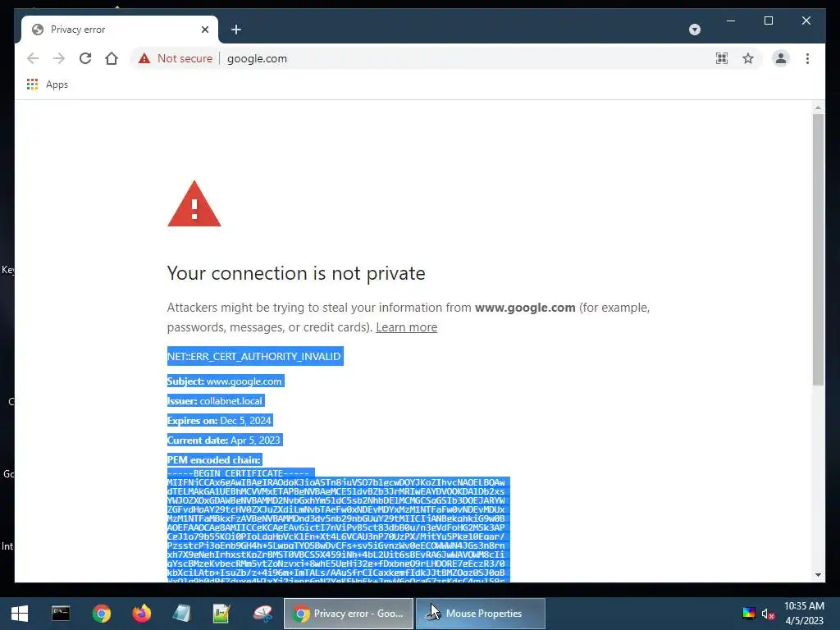This screenshot has height=630, width=840.
Task: Click the back navigation arrow
Action: (33, 58)
